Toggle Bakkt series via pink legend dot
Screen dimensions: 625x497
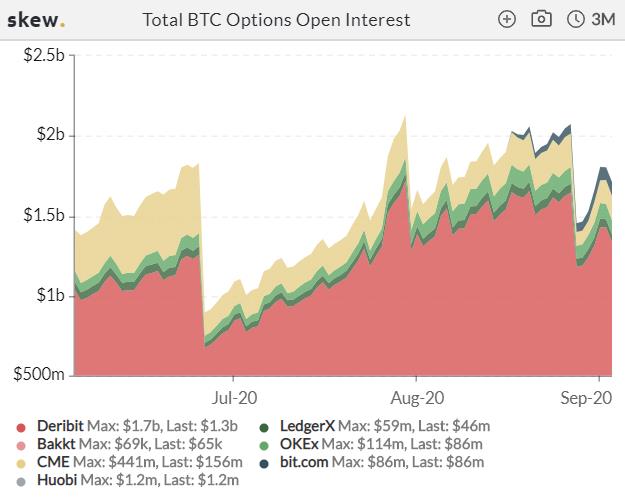(21, 446)
